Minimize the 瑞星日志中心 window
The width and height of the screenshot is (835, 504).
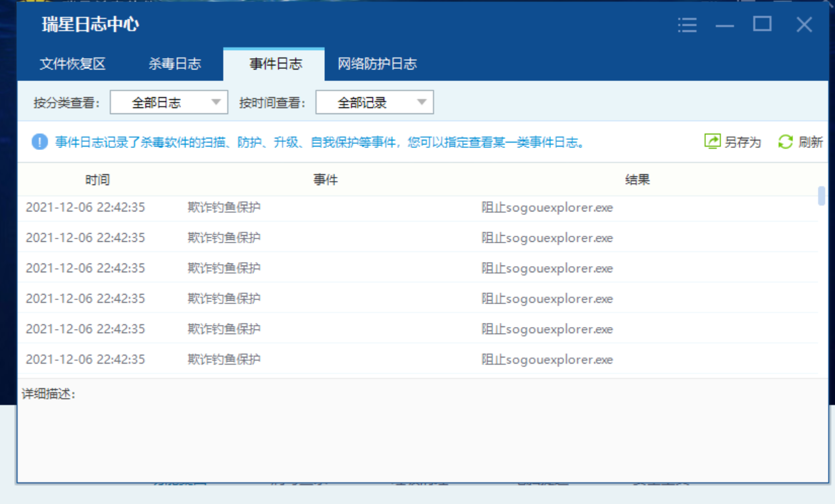725,26
